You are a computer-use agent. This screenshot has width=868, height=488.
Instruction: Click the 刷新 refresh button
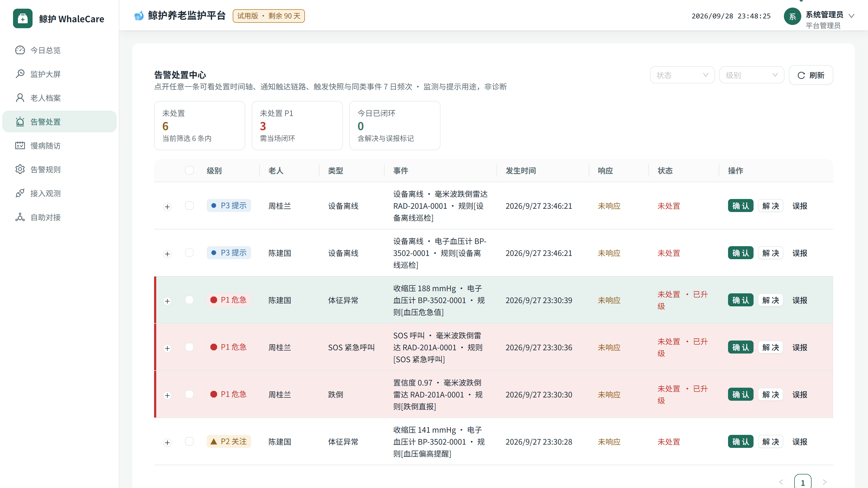[x=811, y=75]
